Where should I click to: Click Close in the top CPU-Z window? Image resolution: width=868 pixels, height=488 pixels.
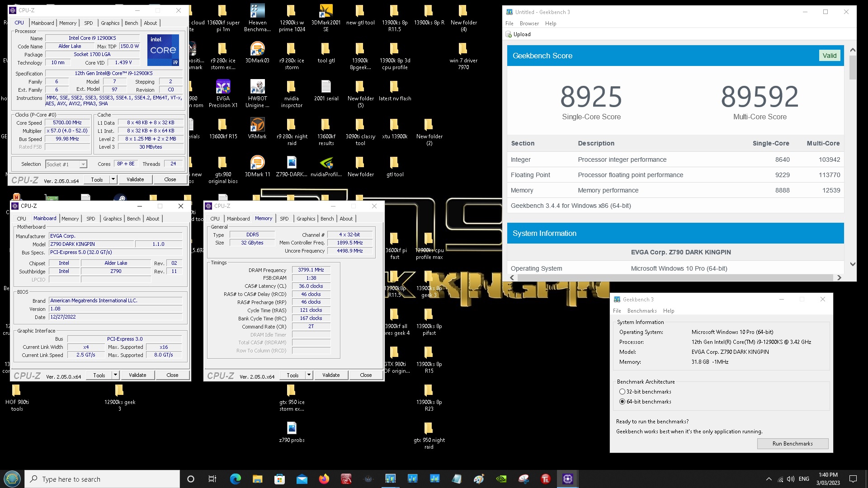click(x=170, y=179)
